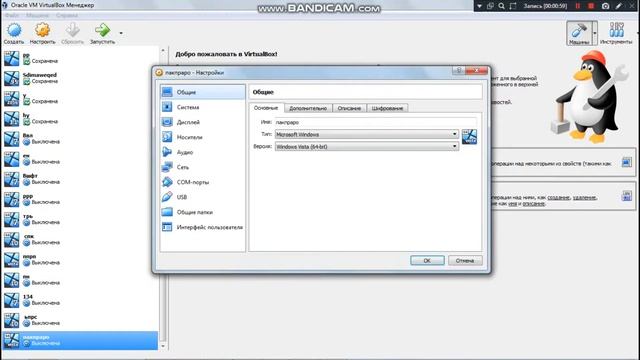
Task: Click the Машины hammer tool button
Action: (579, 33)
